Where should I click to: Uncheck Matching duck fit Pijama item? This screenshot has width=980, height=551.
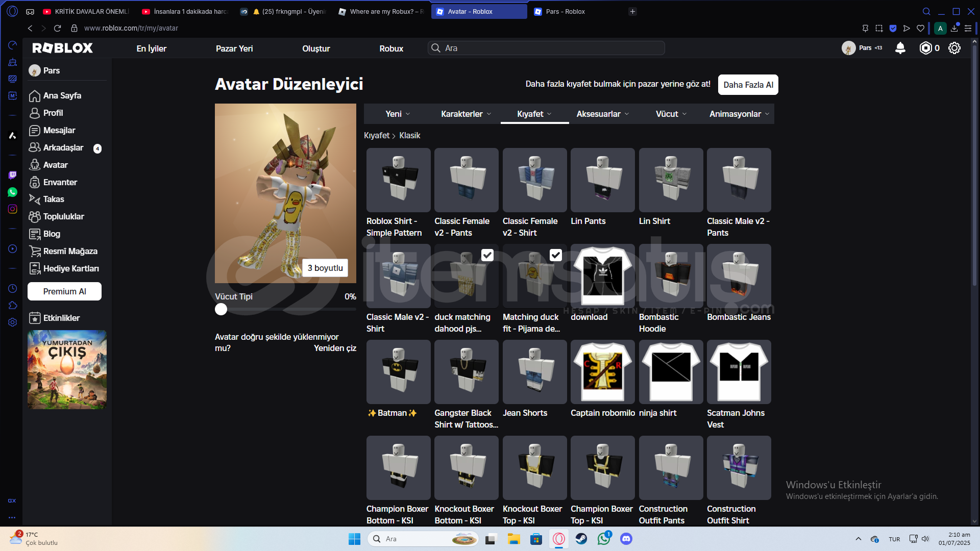coord(556,255)
